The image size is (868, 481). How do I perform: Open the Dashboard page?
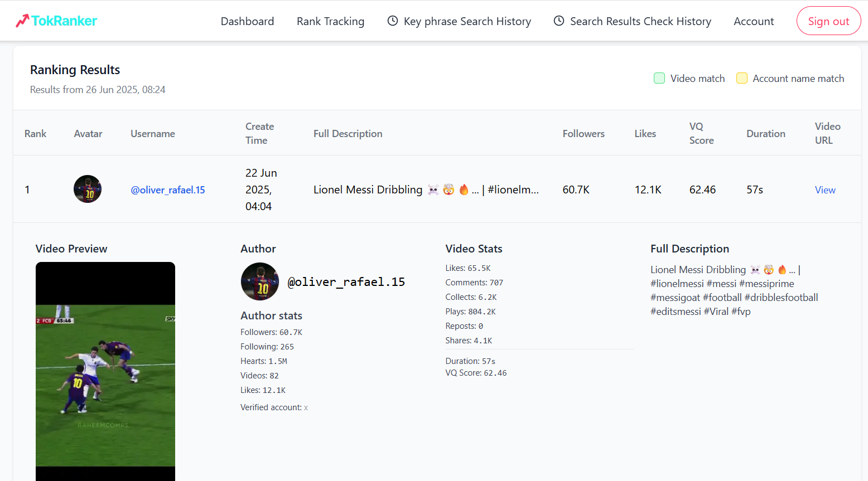point(247,21)
